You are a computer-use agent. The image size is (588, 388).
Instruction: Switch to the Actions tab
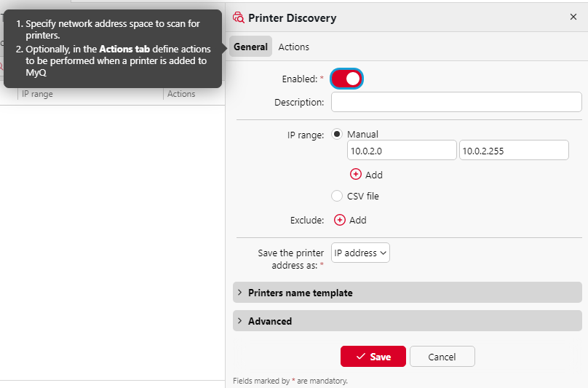pos(293,47)
